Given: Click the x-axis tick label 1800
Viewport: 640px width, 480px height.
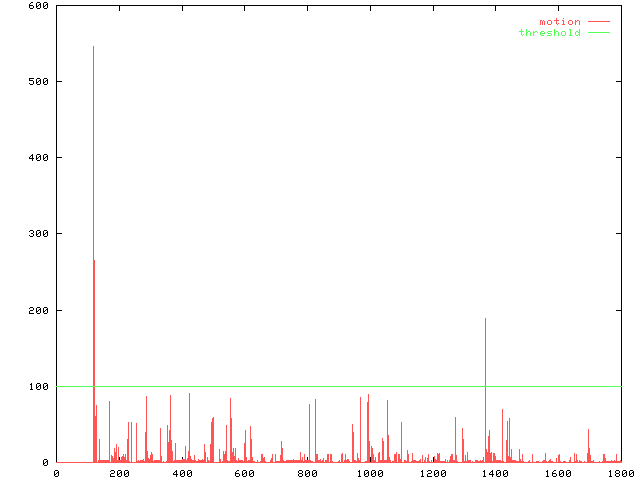Looking at the screenshot, I should click(x=621, y=473).
